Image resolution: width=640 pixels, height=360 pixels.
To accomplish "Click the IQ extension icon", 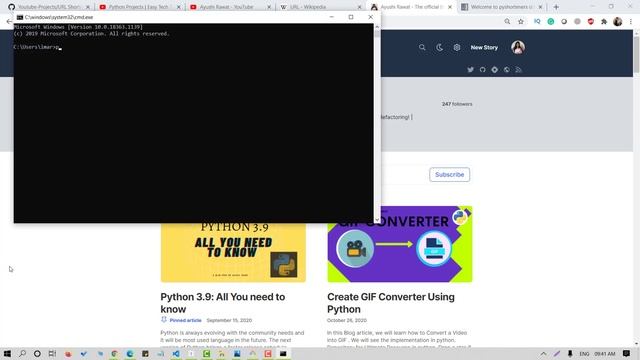I will tap(537, 22).
